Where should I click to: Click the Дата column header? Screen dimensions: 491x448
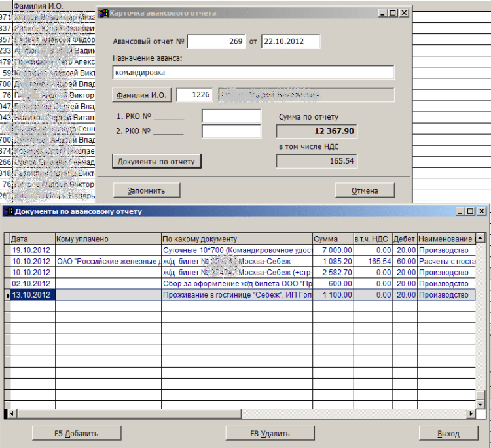pos(33,239)
